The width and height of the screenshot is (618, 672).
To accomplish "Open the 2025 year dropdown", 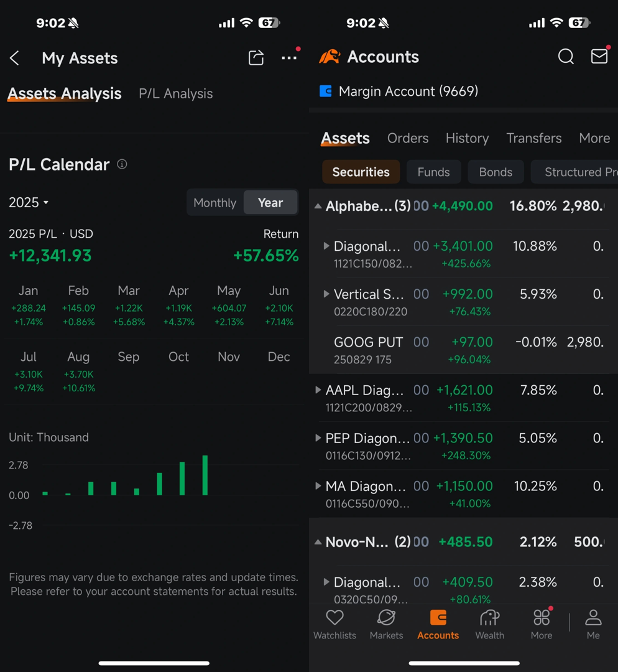I will (29, 202).
